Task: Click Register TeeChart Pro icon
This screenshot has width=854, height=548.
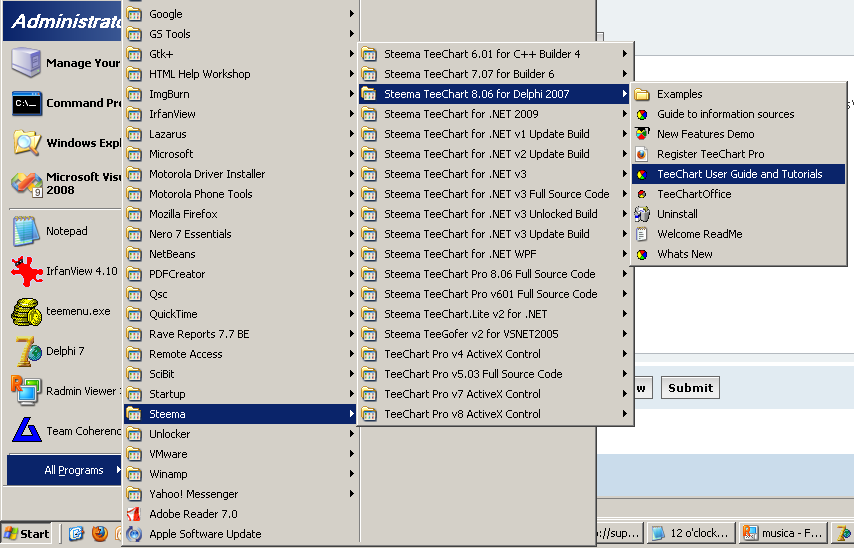Action: (x=642, y=154)
